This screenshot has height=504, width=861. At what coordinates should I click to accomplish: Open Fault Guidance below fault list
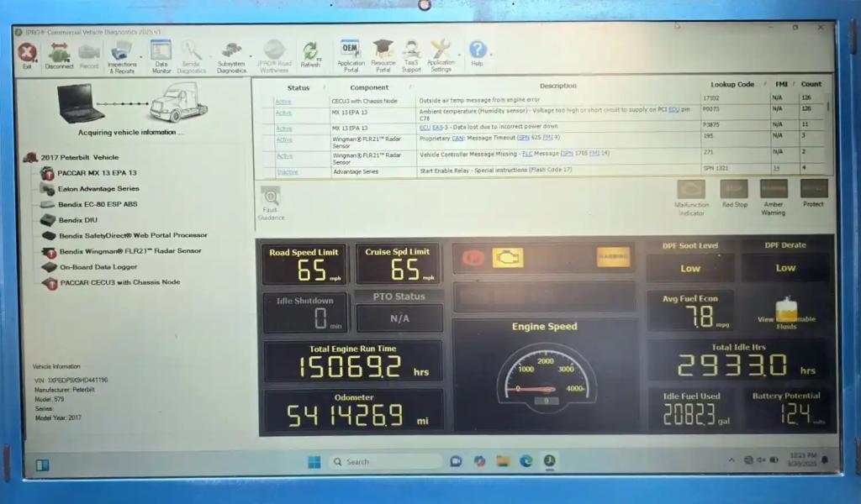coord(271,202)
